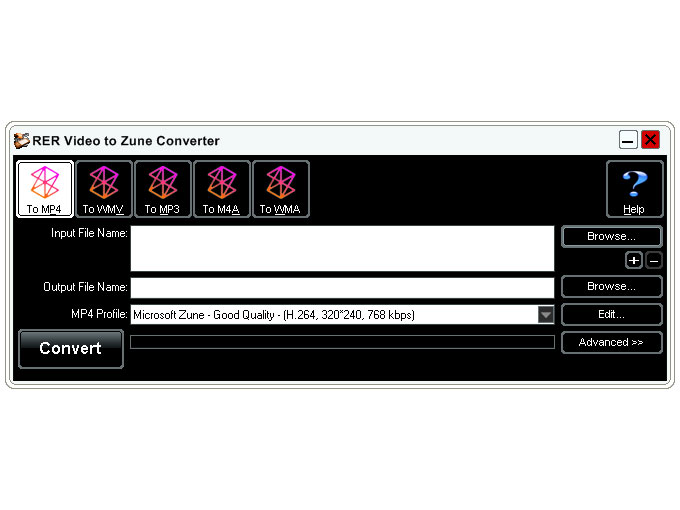Remove a file with the minus button
680x510 pixels.
654,261
